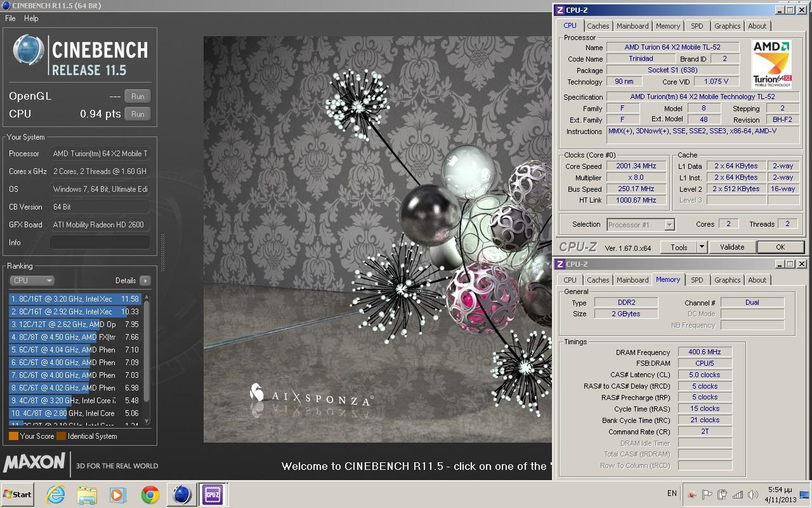812x508 pixels.
Task: Open CPU tab in lower CPU-Z window
Action: [x=570, y=280]
